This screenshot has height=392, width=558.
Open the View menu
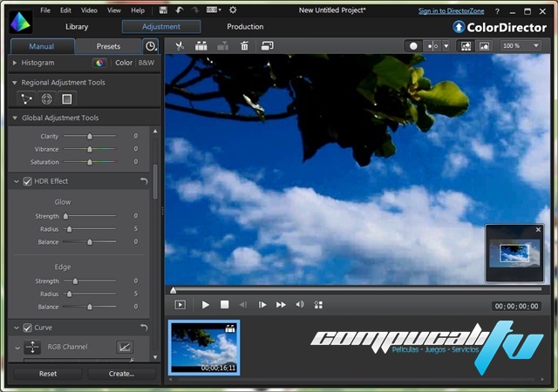click(114, 10)
